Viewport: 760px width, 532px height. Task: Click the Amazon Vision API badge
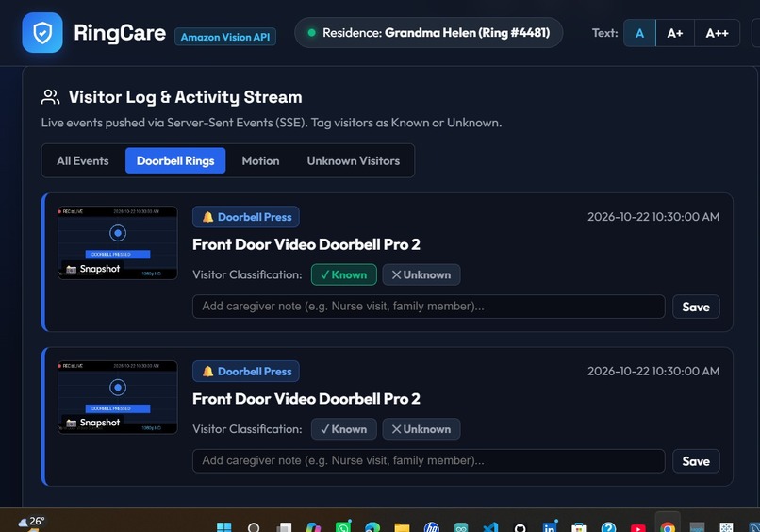(225, 37)
